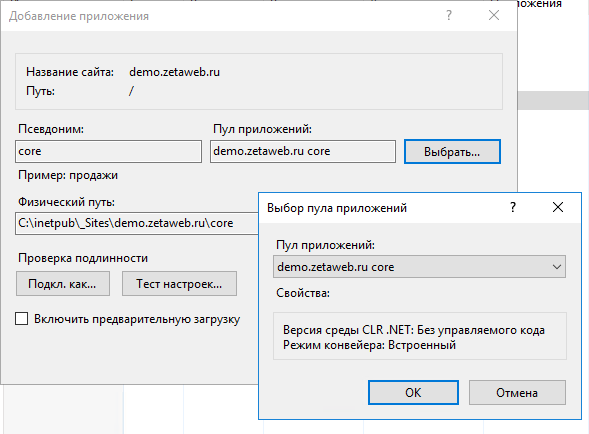
Task: Enable Включить предварительную загрузку checkbox
Action: click(21, 319)
